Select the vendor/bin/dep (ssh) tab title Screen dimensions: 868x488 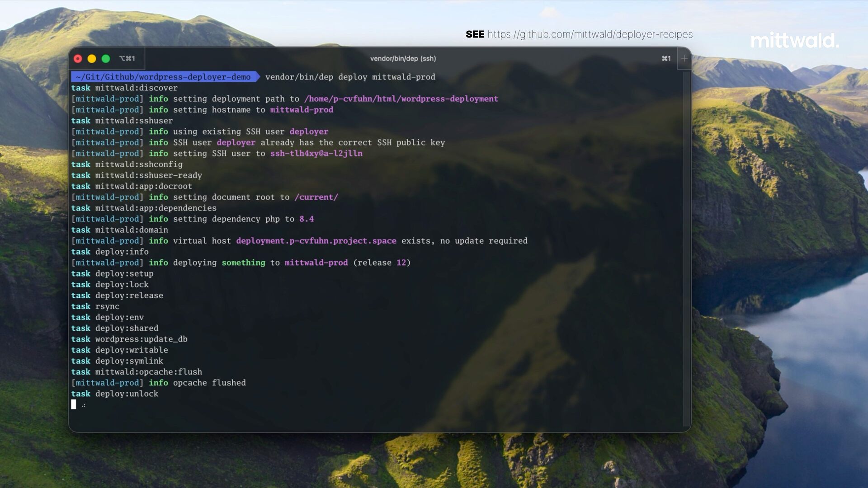point(403,59)
